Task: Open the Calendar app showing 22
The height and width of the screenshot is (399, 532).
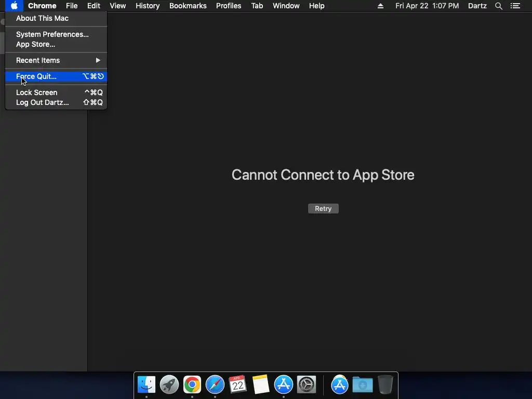Action: click(237, 384)
